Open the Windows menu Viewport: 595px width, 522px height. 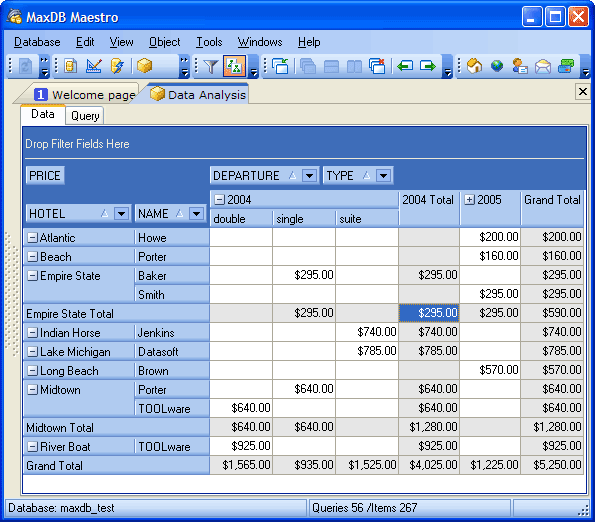260,42
